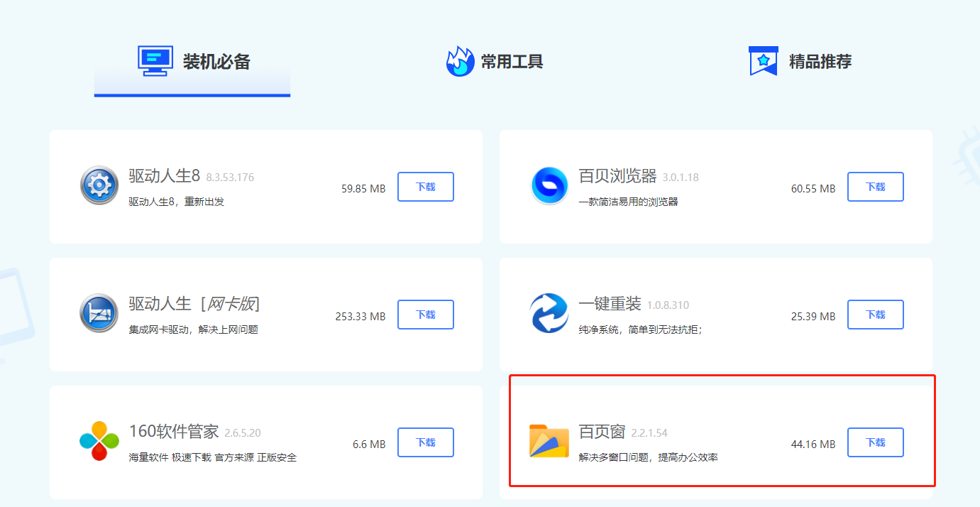Image resolution: width=980 pixels, height=507 pixels.
Task: Click the file size 6.6 MB
Action: 369,445
